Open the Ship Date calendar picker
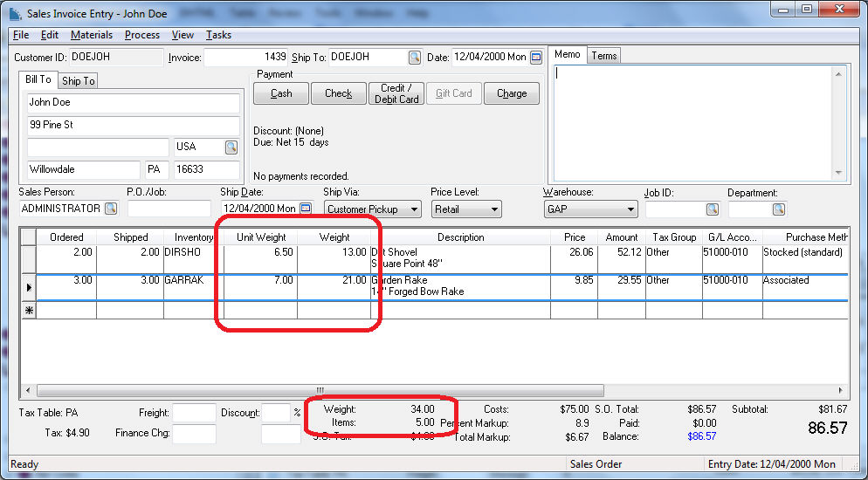Viewport: 868px width, 480px height. tap(306, 209)
